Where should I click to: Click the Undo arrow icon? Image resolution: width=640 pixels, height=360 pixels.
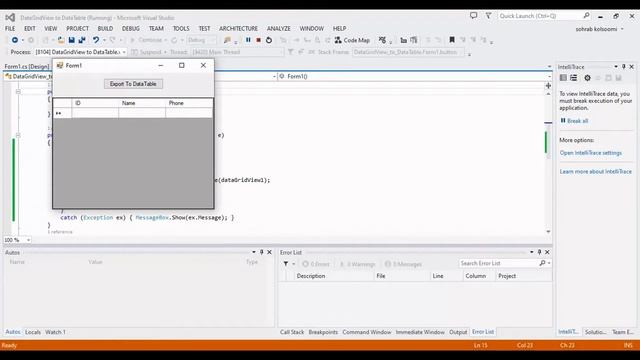point(96,40)
